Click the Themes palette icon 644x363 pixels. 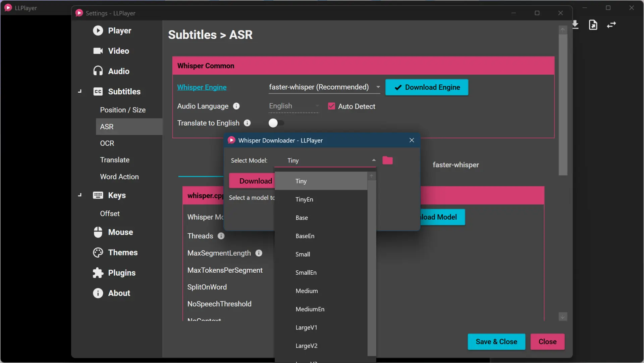(x=98, y=253)
